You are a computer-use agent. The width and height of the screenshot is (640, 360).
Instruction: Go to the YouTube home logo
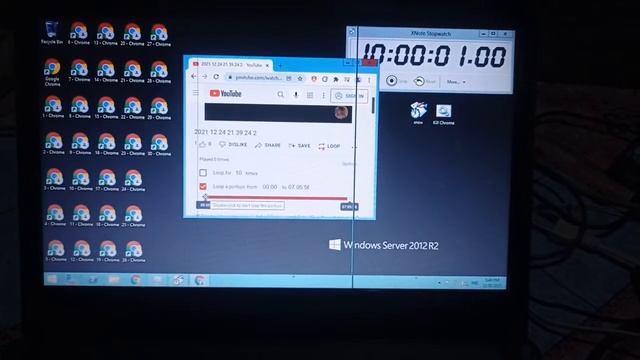pos(226,93)
